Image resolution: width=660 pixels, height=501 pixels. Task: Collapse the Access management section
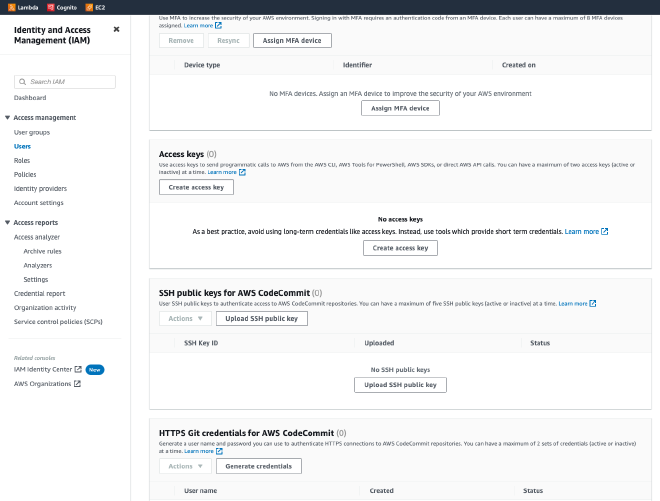pyautogui.click(x=8, y=118)
